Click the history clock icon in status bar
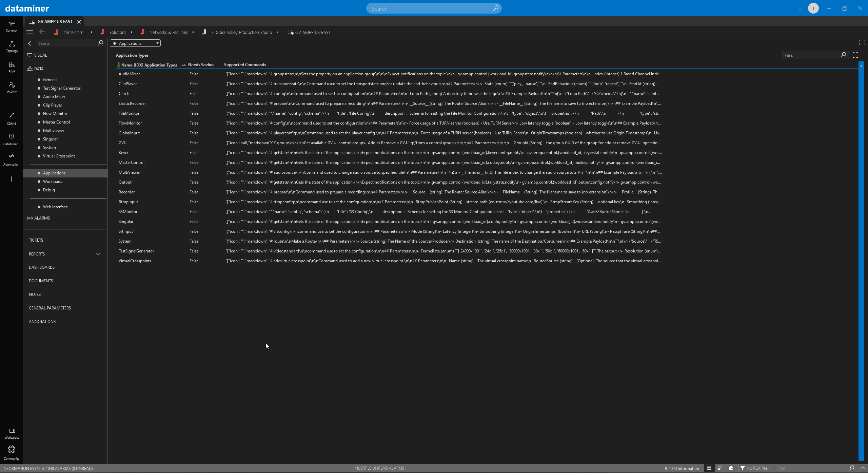The width and height of the screenshot is (868, 473). 731,468
